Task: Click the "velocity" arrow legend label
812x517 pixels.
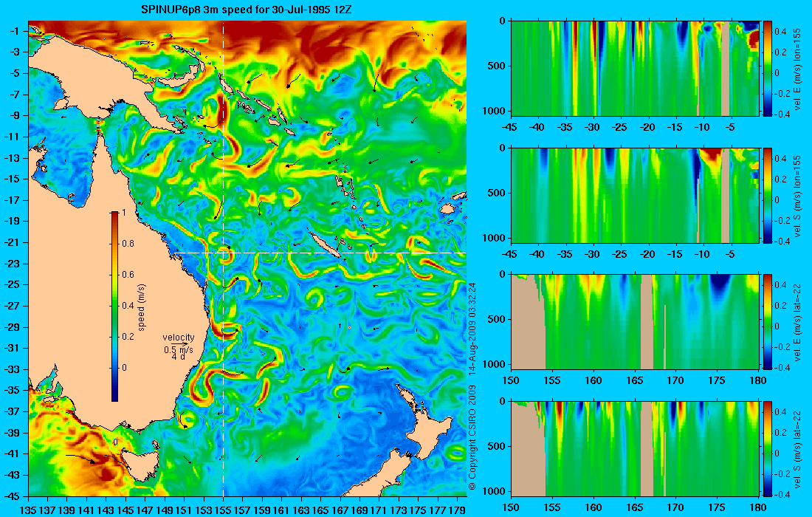Action: tap(179, 338)
